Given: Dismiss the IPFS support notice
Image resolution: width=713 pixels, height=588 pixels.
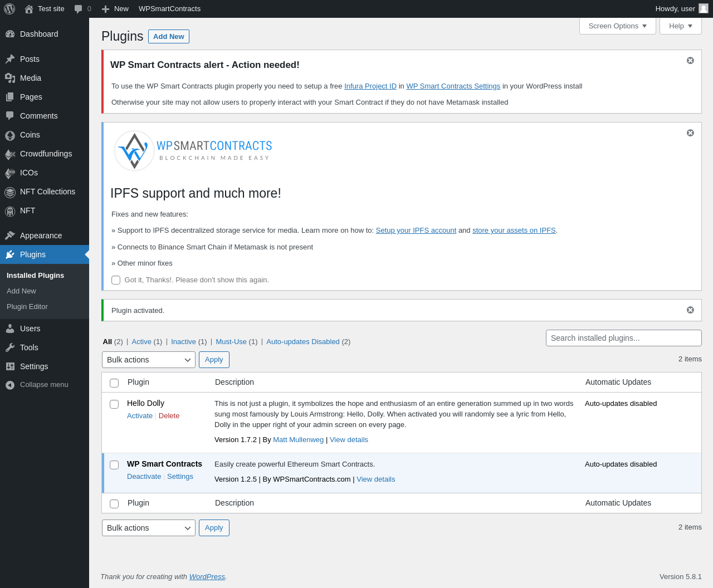Looking at the screenshot, I should pyautogui.click(x=690, y=133).
